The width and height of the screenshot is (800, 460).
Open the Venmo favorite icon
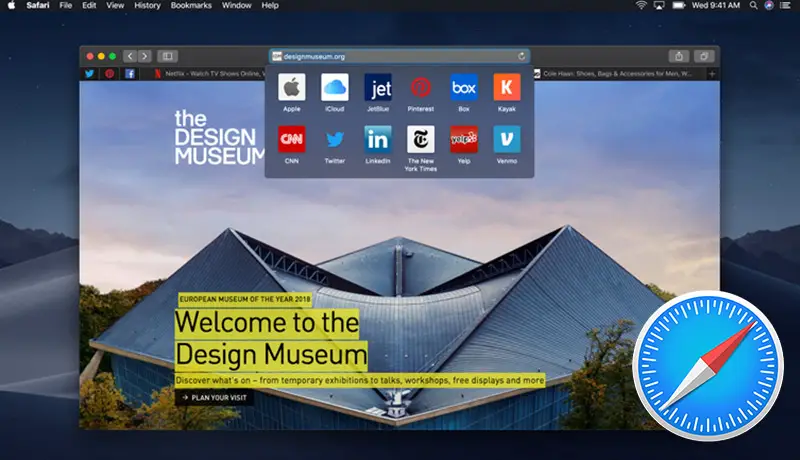click(507, 139)
